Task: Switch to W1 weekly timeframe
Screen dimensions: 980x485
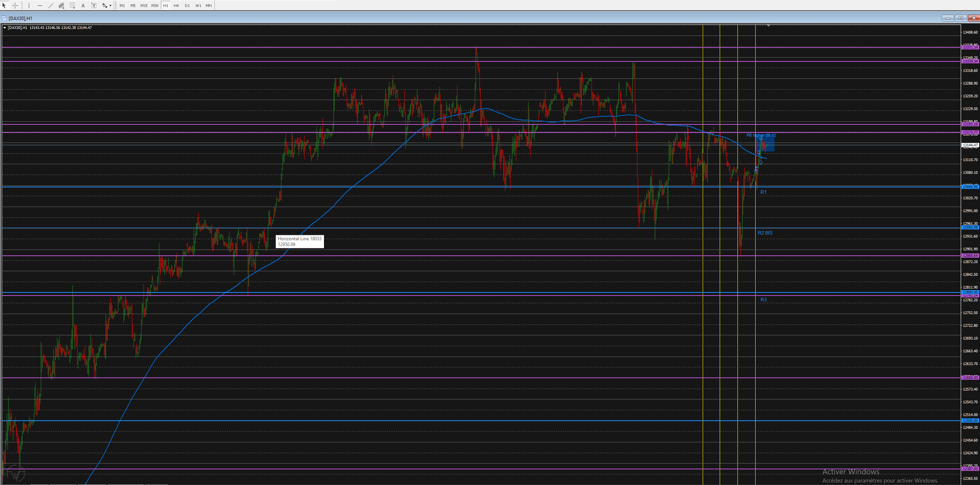Action: [x=198, y=5]
